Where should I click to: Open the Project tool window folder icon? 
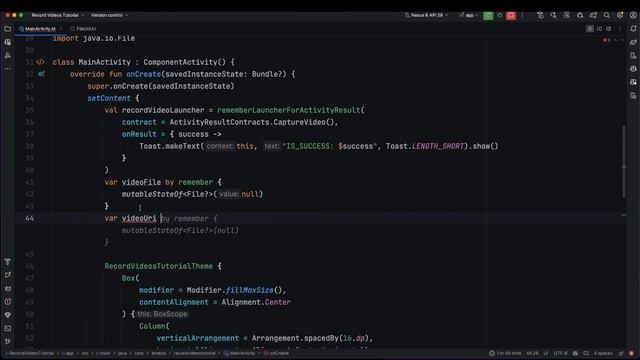tap(7, 29)
